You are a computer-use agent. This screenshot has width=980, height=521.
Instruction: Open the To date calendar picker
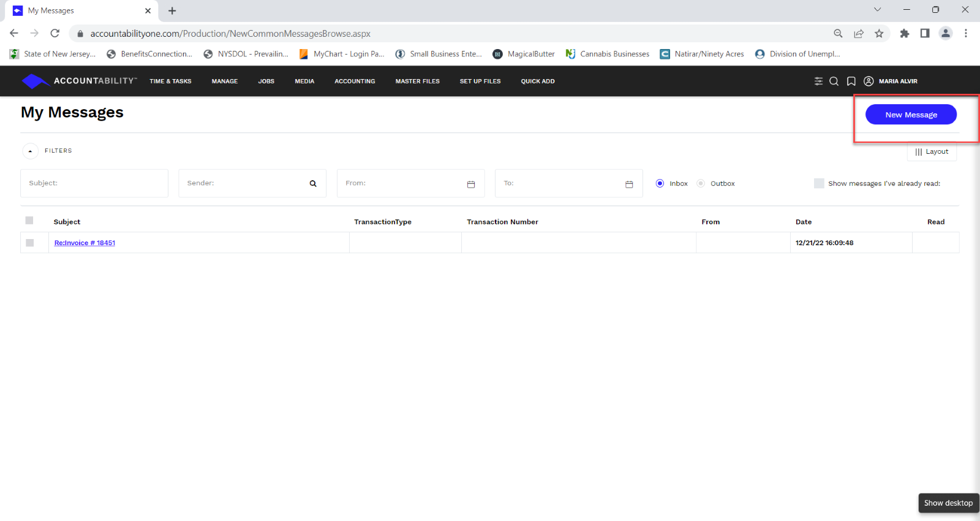click(629, 184)
